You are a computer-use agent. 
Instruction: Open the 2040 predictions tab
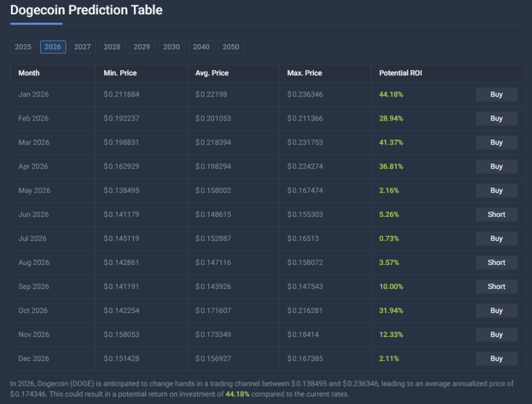point(201,47)
